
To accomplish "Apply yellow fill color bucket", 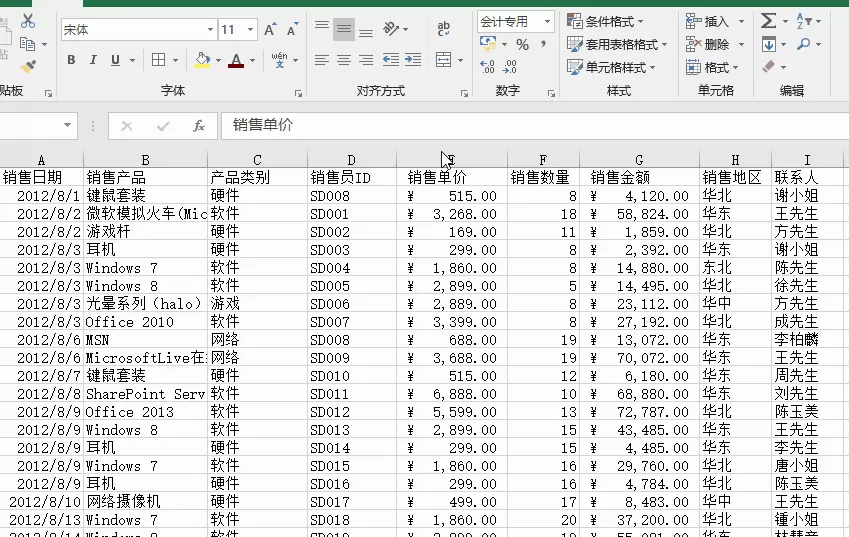I will [x=203, y=60].
